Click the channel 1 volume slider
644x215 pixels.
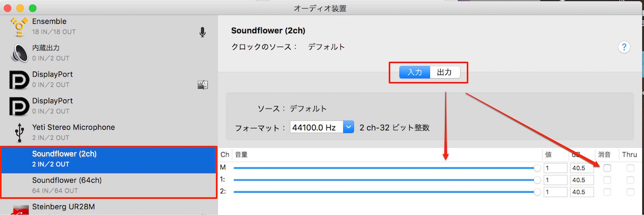(x=387, y=180)
